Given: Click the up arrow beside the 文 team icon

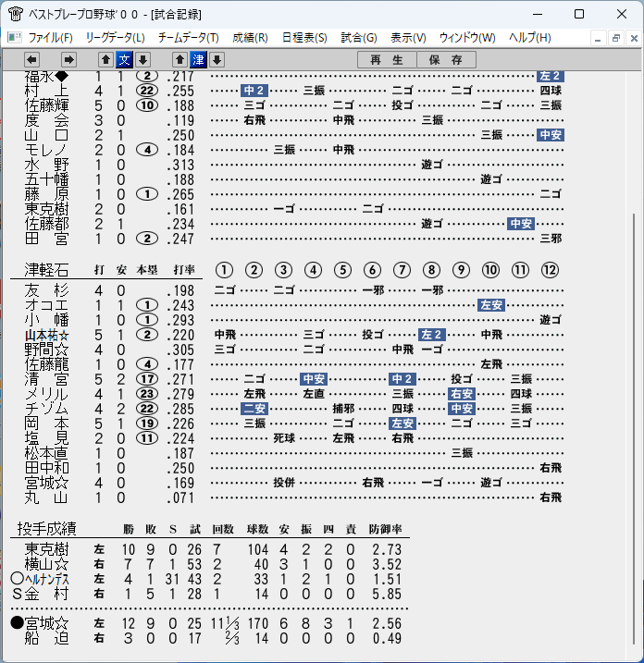Looking at the screenshot, I should (x=105, y=59).
